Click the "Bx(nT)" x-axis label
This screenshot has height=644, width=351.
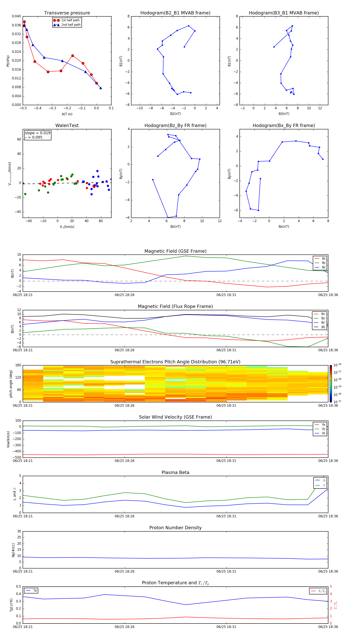[x=284, y=227]
